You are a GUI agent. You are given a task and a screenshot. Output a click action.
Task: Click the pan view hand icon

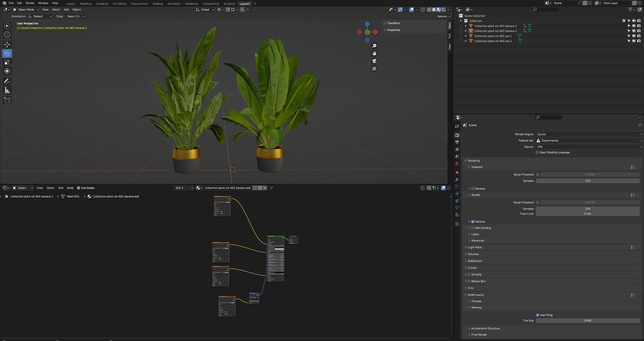[x=374, y=53]
